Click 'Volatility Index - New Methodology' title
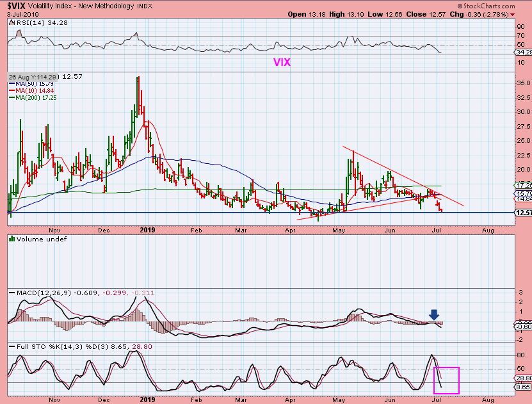The width and height of the screenshot is (532, 404). 81,6
